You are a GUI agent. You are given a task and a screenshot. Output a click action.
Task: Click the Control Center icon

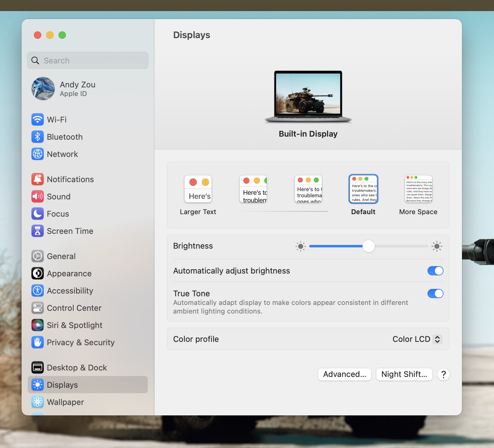click(x=38, y=308)
